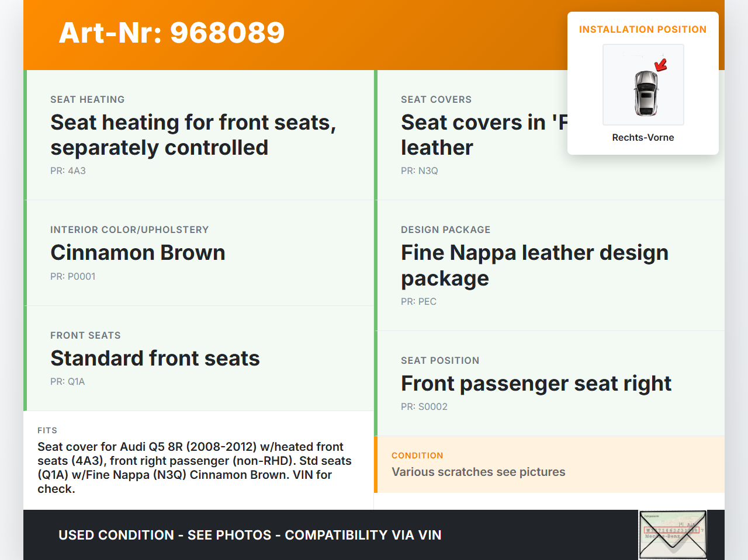Click the Various scratches condition note
The height and width of the screenshot is (560, 748).
click(x=478, y=472)
